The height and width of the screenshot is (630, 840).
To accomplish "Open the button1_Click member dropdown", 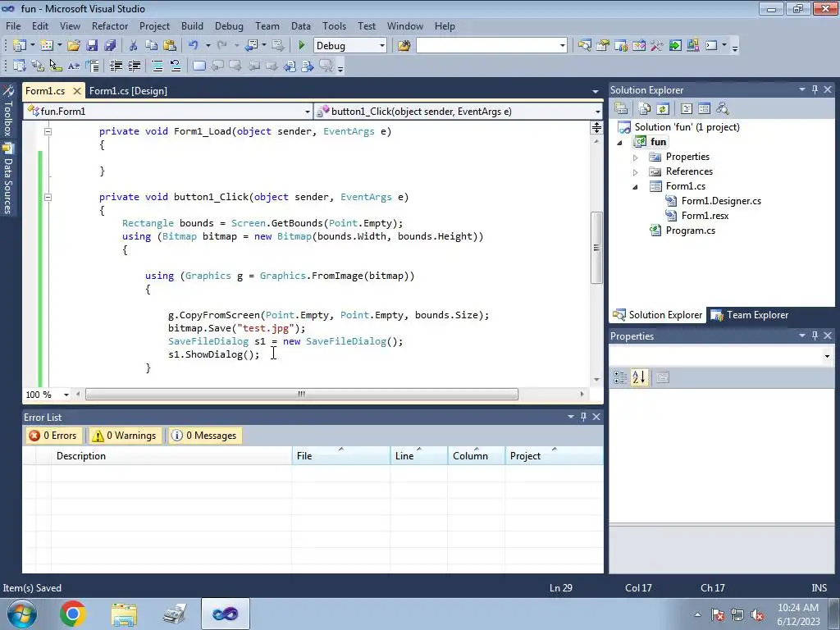I will (x=597, y=112).
